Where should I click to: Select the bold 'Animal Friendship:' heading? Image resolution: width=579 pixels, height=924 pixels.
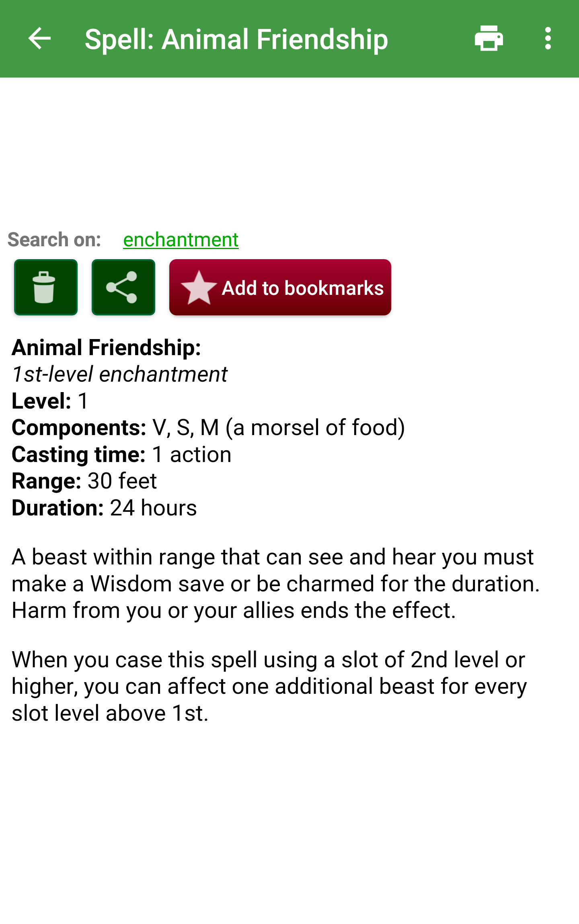click(x=106, y=348)
